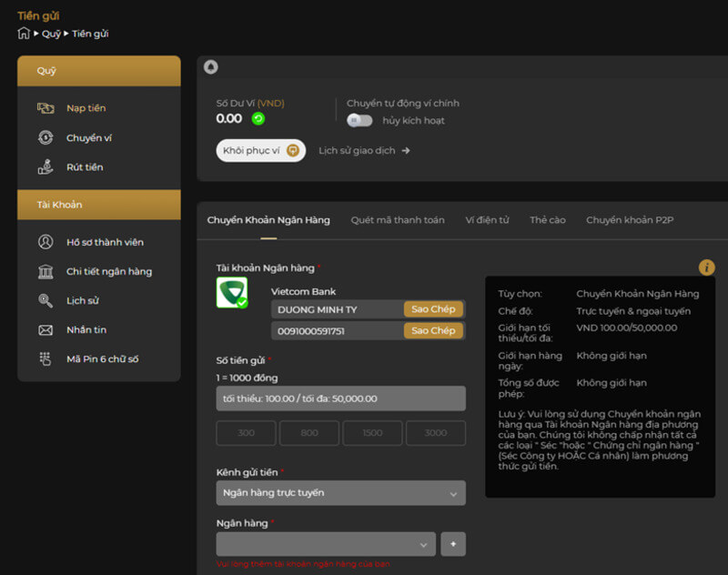Click the Tiền gửi breadcrumb link
Screen dimensions: 728x575
click(x=90, y=34)
